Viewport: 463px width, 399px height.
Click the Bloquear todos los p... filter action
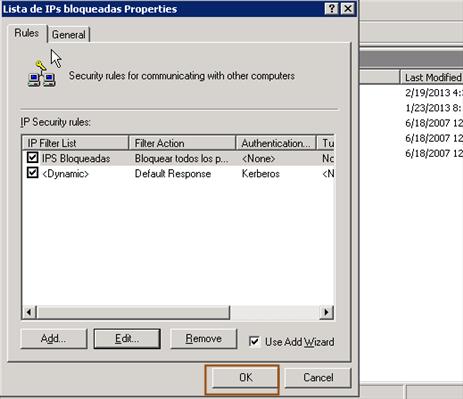181,159
